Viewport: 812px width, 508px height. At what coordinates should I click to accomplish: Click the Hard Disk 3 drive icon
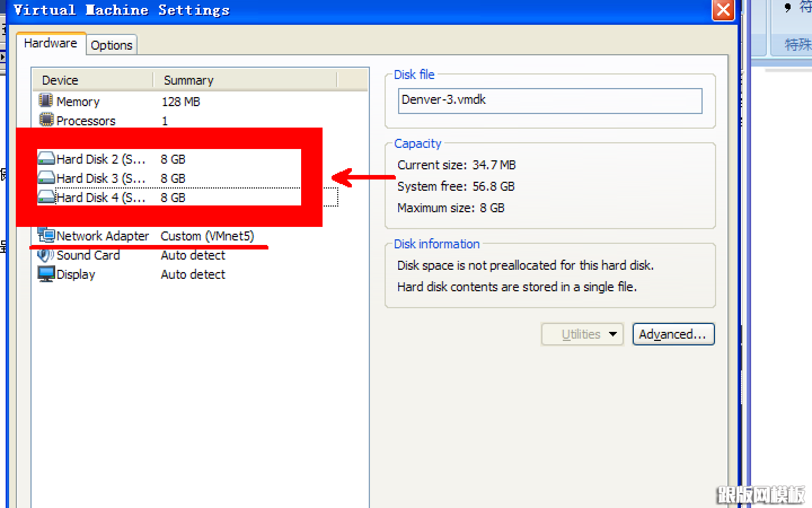pyautogui.click(x=46, y=178)
